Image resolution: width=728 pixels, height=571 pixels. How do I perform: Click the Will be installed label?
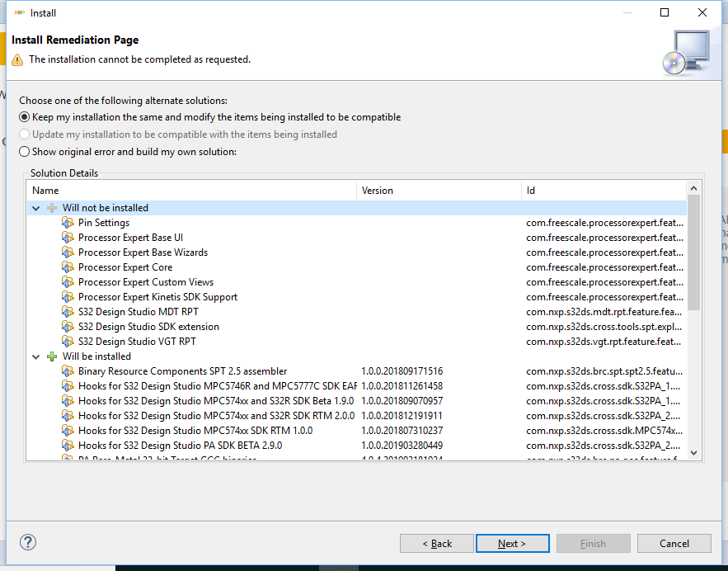click(96, 356)
